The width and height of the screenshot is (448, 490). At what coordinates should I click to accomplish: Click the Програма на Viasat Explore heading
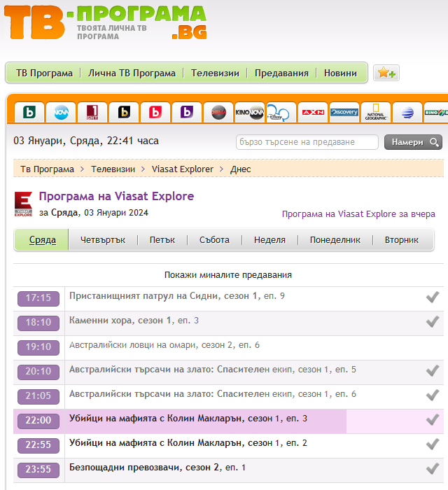coord(116,196)
